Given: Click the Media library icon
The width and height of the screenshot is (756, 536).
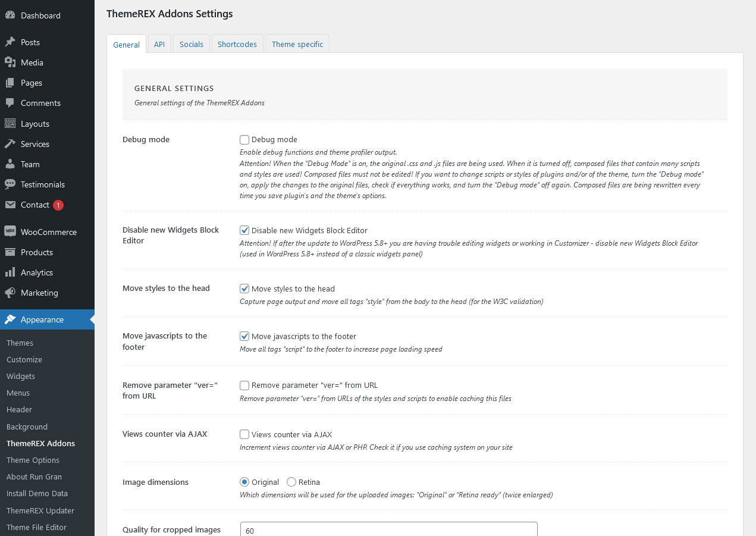Looking at the screenshot, I should pyautogui.click(x=10, y=62).
